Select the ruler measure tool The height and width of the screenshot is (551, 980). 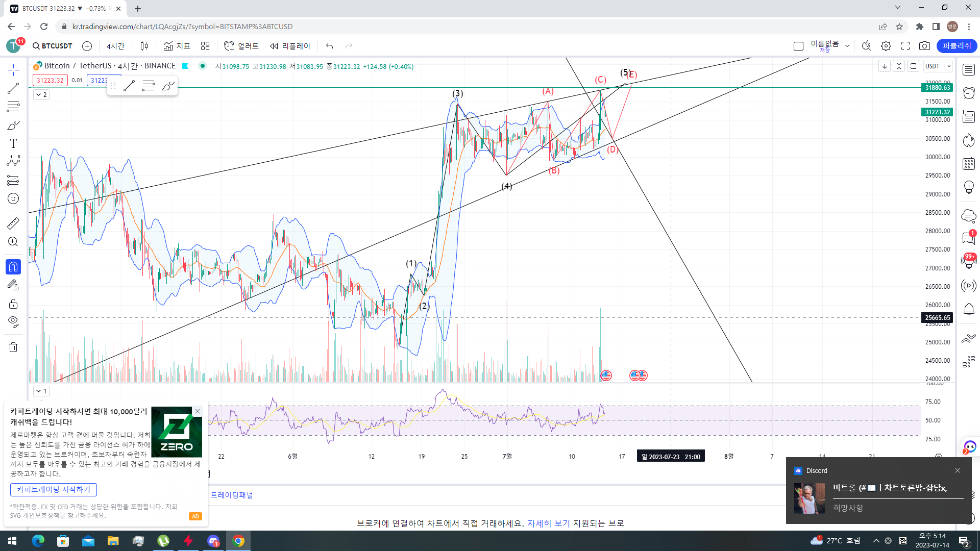[x=13, y=223]
